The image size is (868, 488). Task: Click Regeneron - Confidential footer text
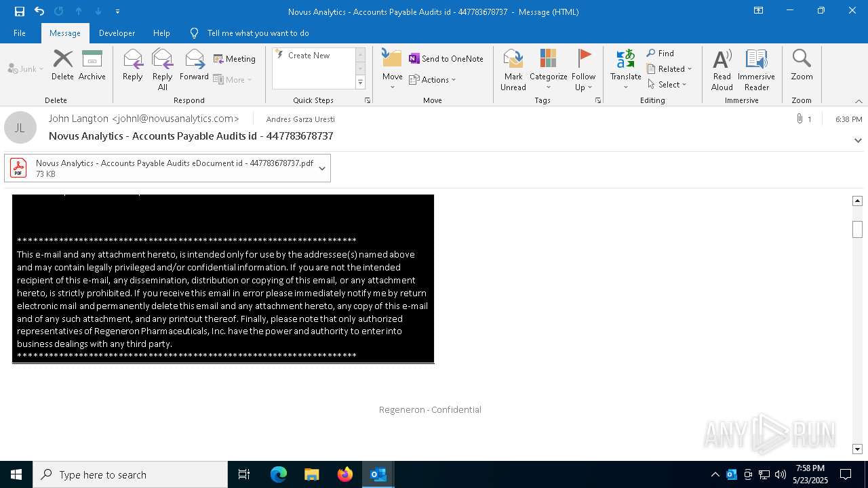click(430, 409)
